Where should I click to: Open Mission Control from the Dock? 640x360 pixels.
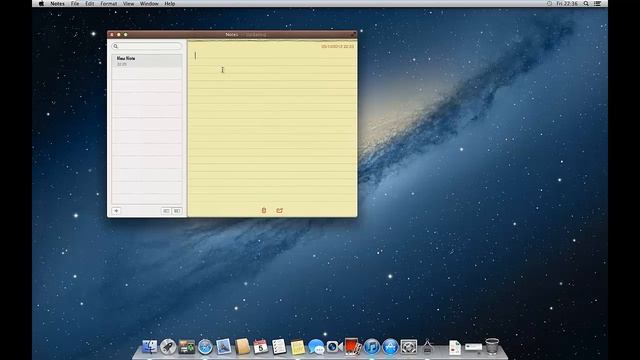tap(187, 347)
